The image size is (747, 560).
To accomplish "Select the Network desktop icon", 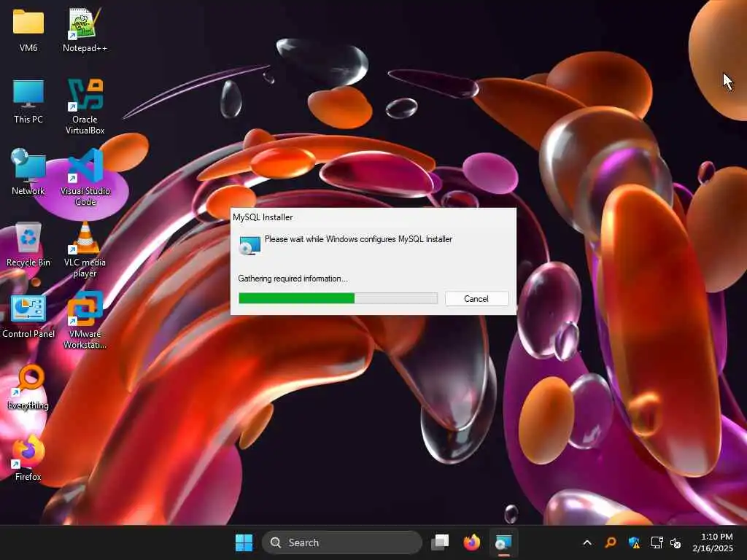I will 28,172.
